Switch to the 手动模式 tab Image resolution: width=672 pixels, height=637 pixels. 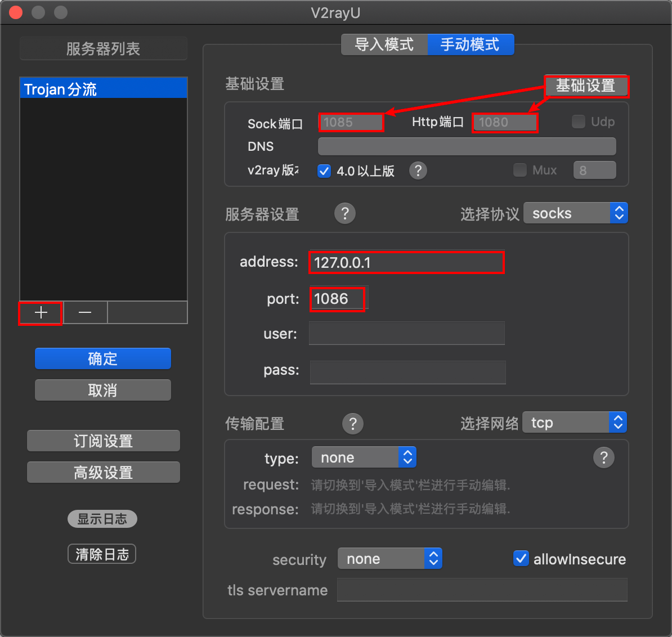click(x=471, y=44)
